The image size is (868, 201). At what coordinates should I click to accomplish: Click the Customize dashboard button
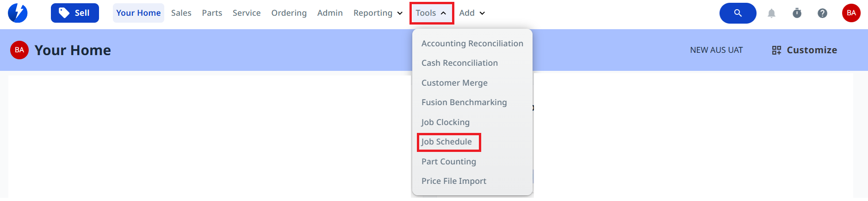pyautogui.click(x=804, y=50)
